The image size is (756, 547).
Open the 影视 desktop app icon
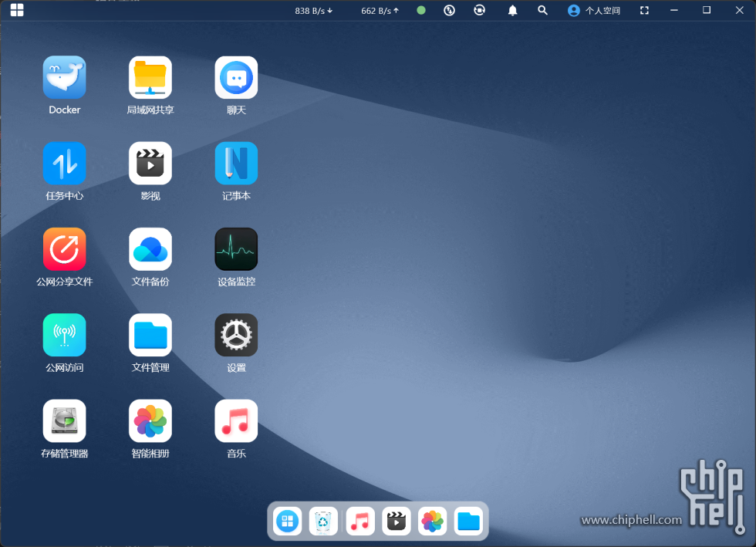[150, 164]
